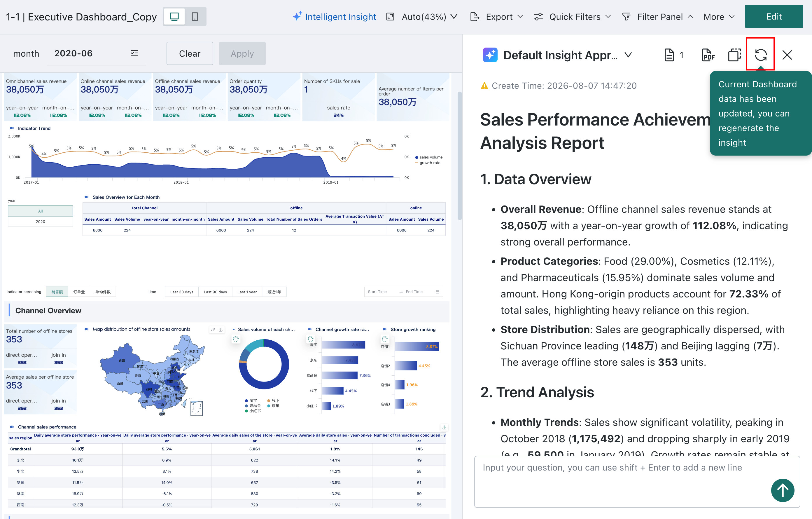Click the Clear filter button

pyautogui.click(x=190, y=53)
